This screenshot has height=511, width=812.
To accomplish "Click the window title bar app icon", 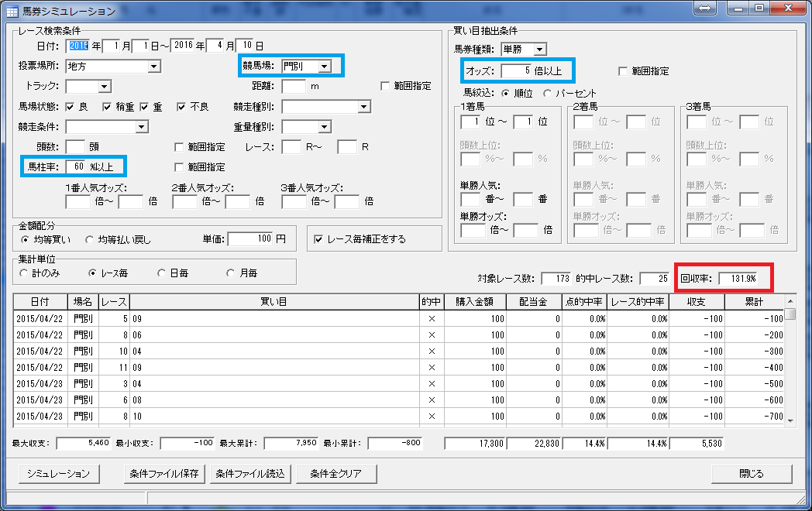I will tap(12, 11).
